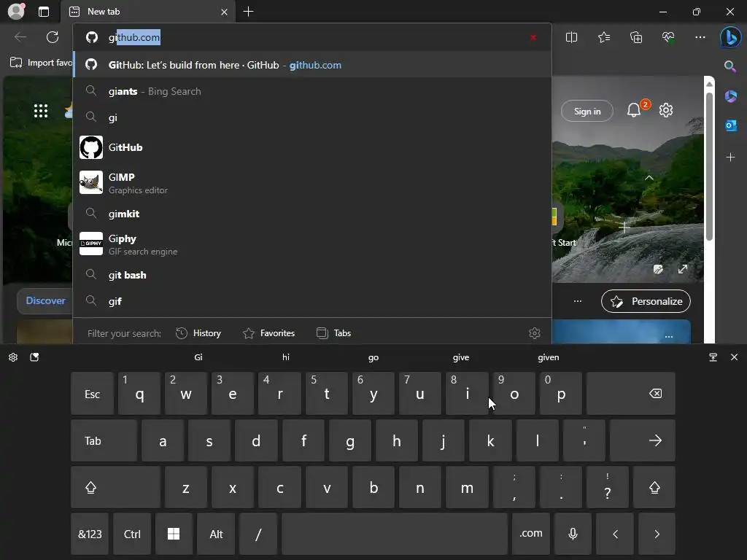Open page settings gear icon
747x560 pixels.
click(666, 111)
